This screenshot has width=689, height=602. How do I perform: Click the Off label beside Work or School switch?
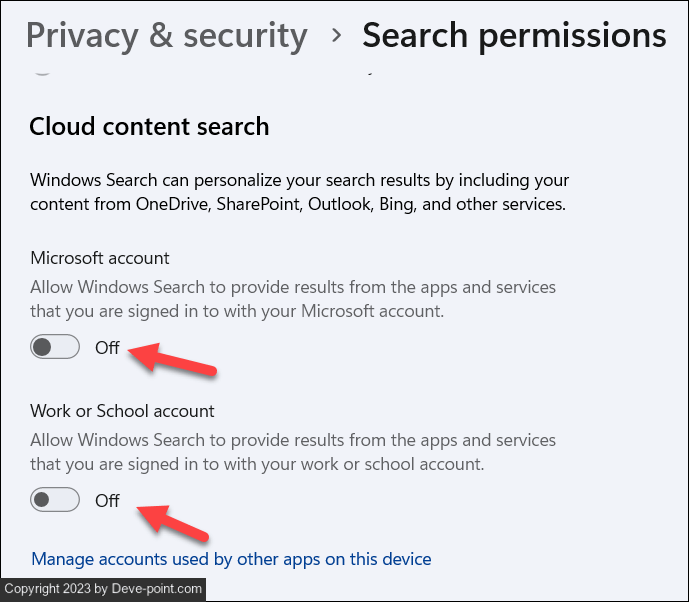coord(107,500)
